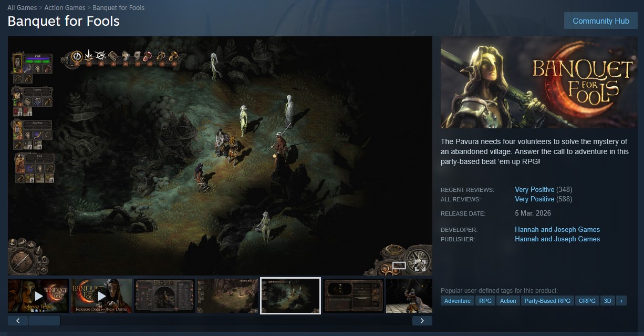The image size is (644, 336).
Task: Click the Banquet for Fools capsule image
Action: coord(539,83)
